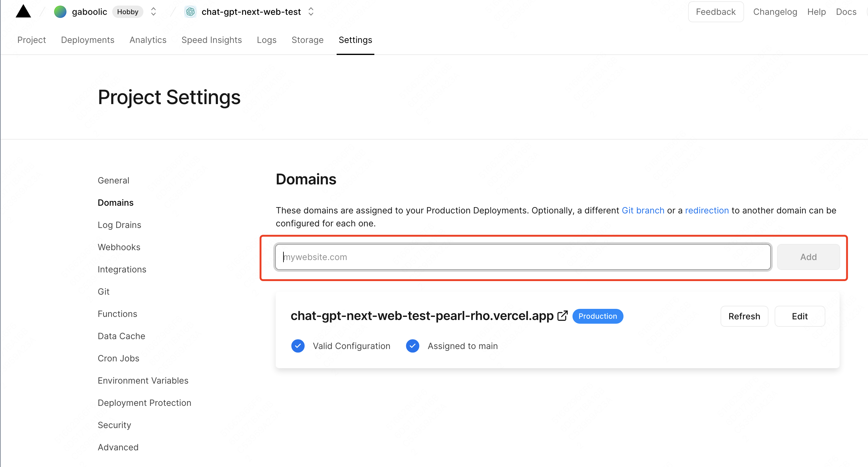The image size is (868, 467).
Task: Expand the chat-gpt-next-web-test project switcher
Action: tap(311, 12)
